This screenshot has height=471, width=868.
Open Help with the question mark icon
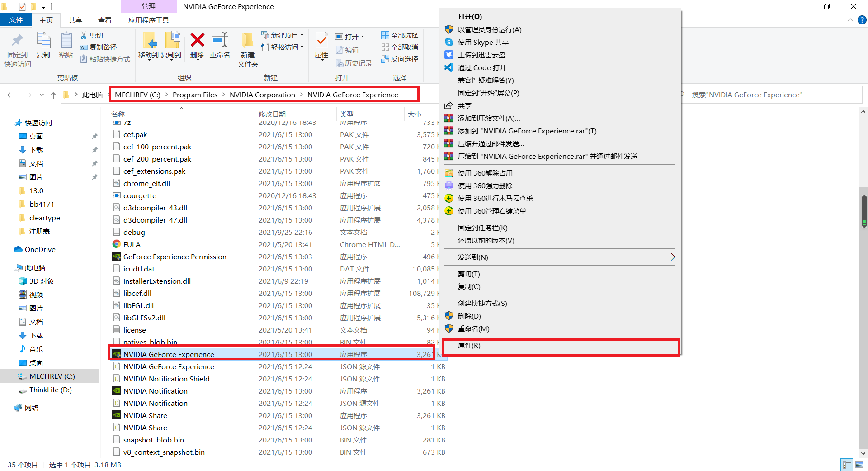click(862, 20)
